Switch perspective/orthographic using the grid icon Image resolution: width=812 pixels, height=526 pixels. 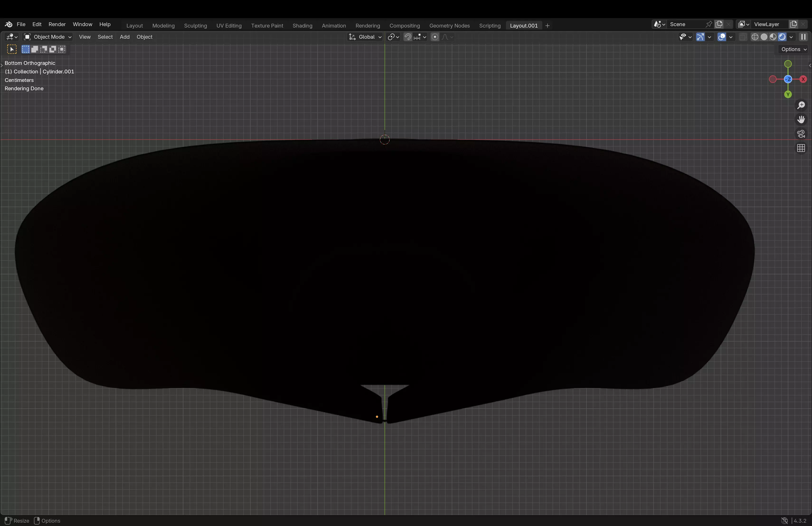801,148
